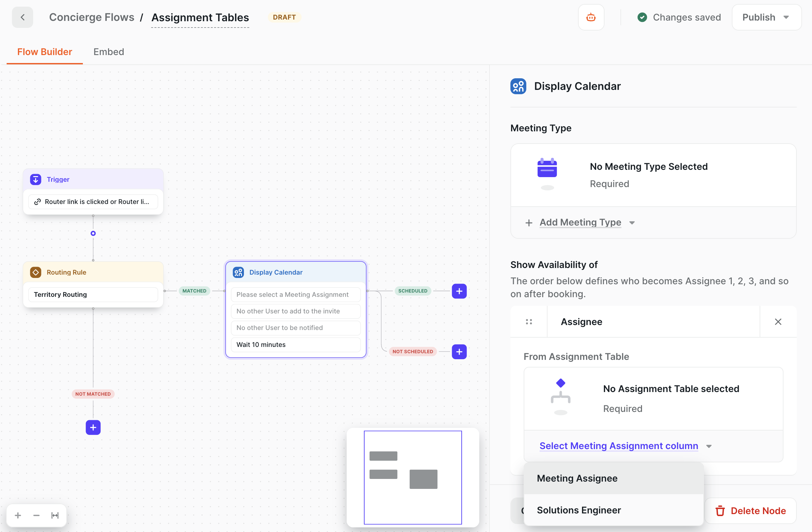
Task: Zoom out the canvas with minus control
Action: coord(36,515)
